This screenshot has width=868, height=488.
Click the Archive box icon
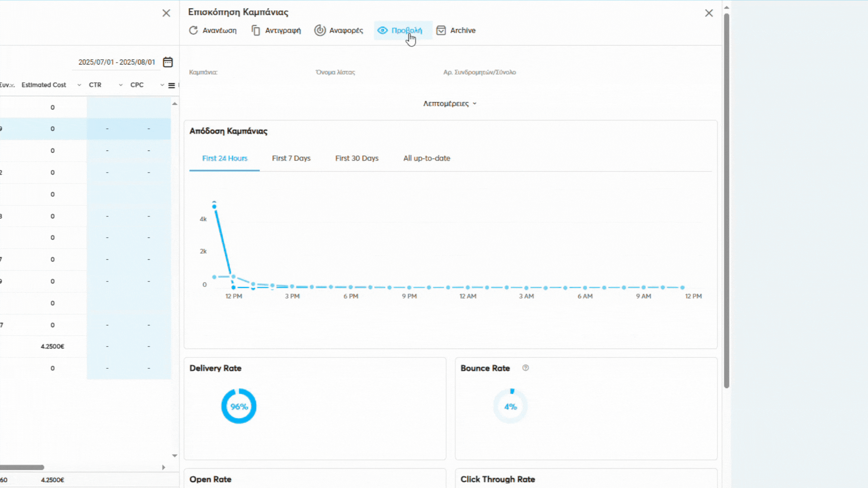click(441, 30)
